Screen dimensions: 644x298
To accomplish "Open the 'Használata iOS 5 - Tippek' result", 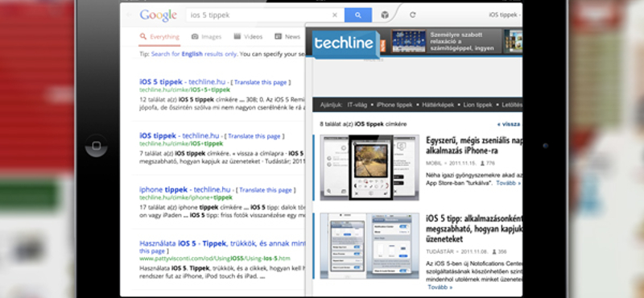I will tap(222, 243).
